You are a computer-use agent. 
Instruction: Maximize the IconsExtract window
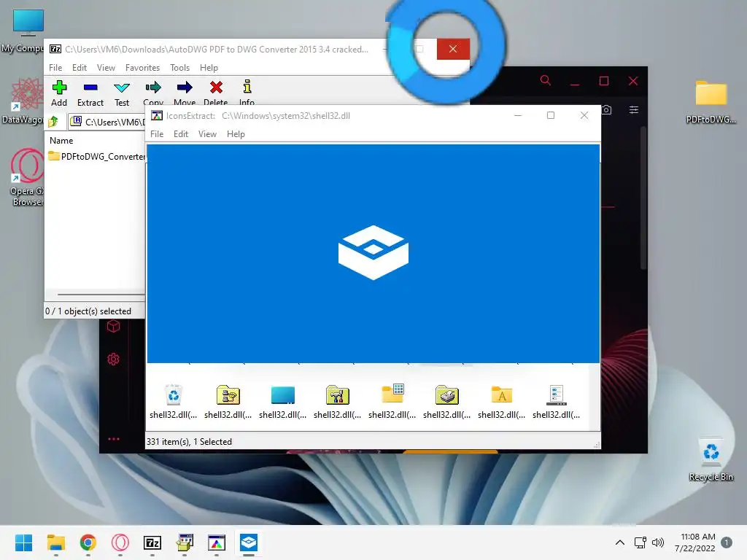point(551,115)
